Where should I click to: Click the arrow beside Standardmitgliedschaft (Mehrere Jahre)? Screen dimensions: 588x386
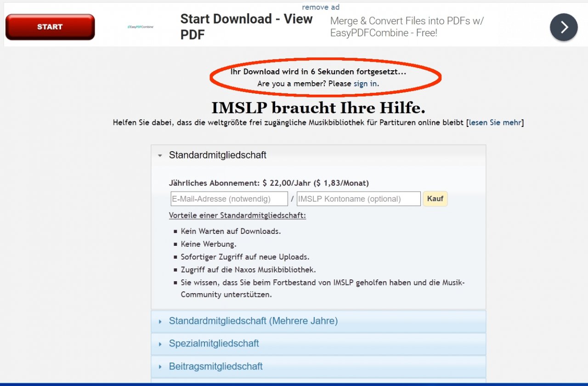pos(160,322)
